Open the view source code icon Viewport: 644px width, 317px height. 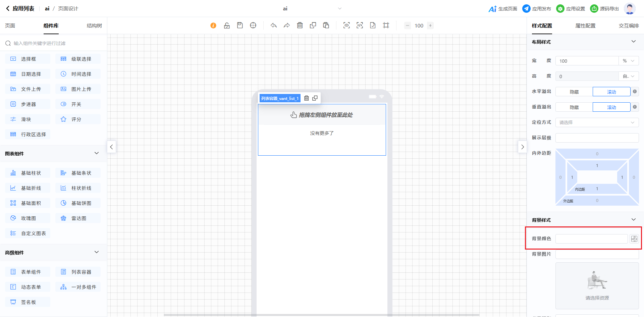[x=360, y=25]
